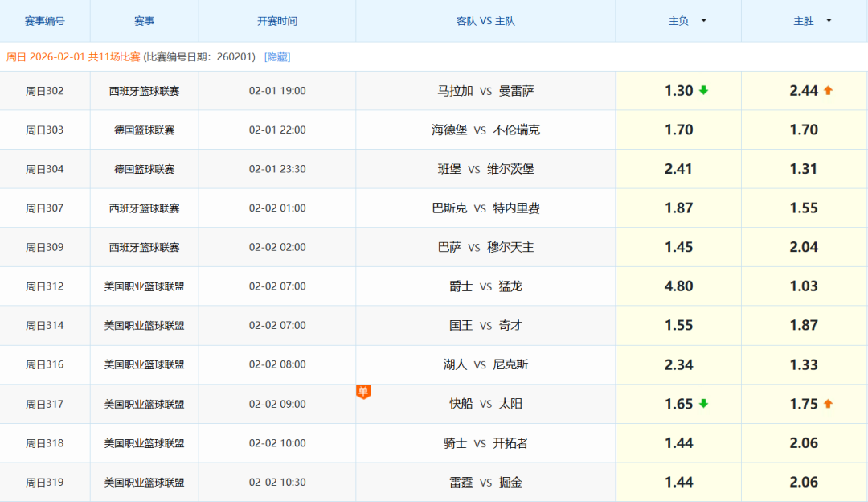
Task: Click 巴斯克 VS 特内里费 matchup text
Action: 485,208
